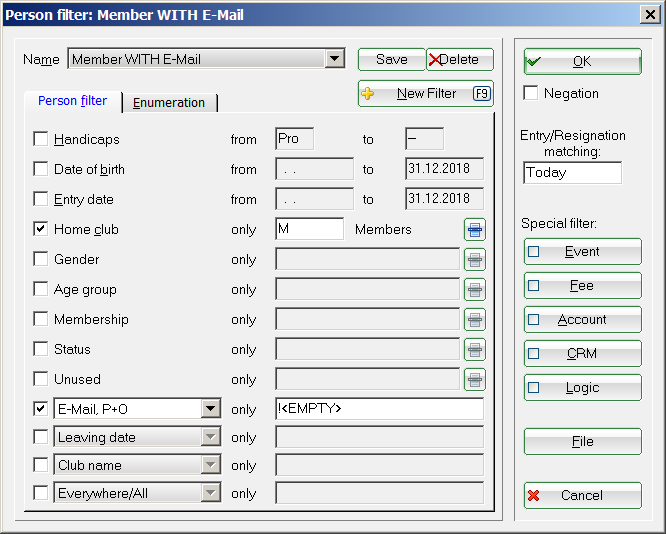Open the Home club selection list icon

474,230
